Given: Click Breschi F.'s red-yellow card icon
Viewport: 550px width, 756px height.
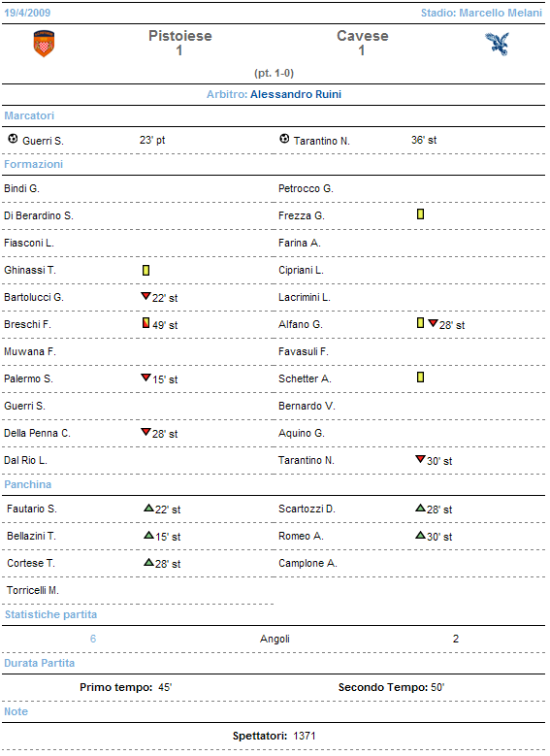Looking at the screenshot, I should [146, 323].
